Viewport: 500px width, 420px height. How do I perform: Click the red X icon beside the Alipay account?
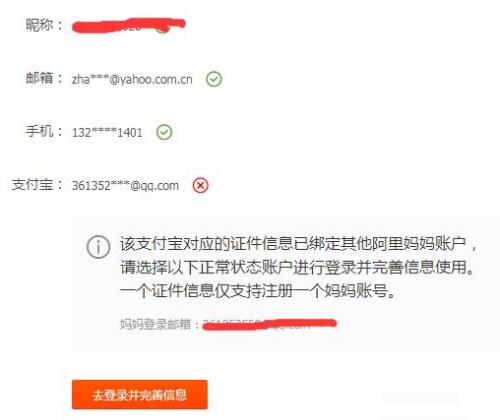pyautogui.click(x=200, y=185)
